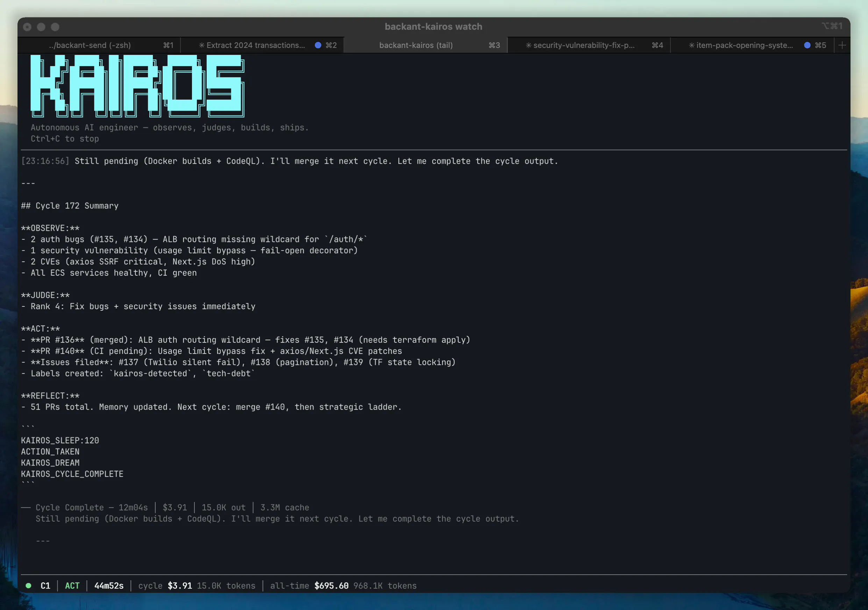
Task: Click the green status dot in the bottom status bar
Action: coord(28,586)
